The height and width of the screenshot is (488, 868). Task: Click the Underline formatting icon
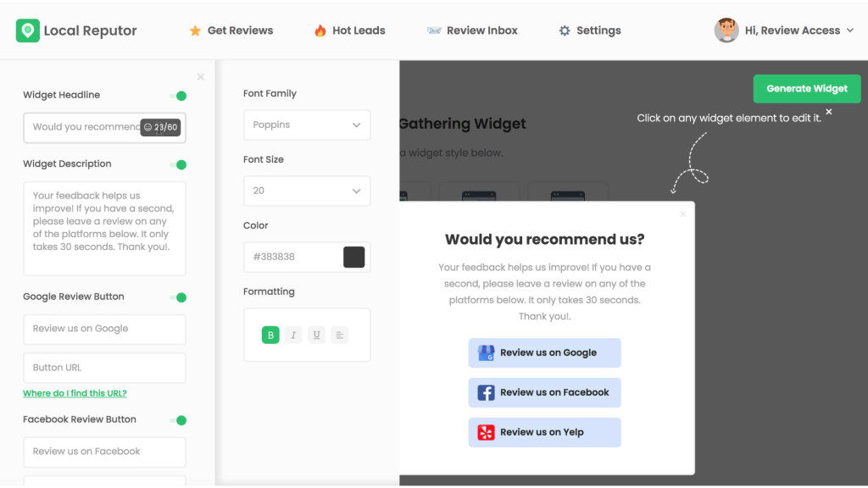tap(316, 335)
